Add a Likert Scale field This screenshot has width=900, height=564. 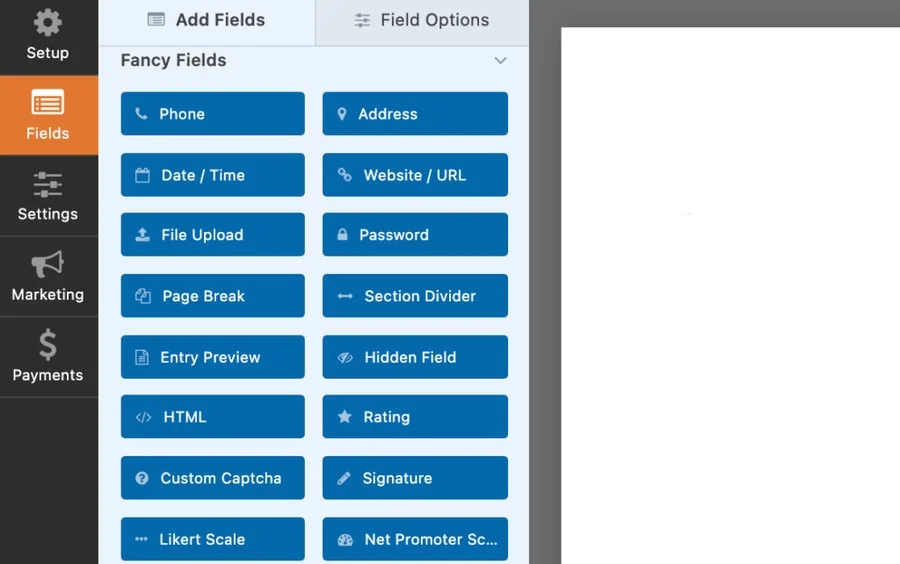coord(212,539)
